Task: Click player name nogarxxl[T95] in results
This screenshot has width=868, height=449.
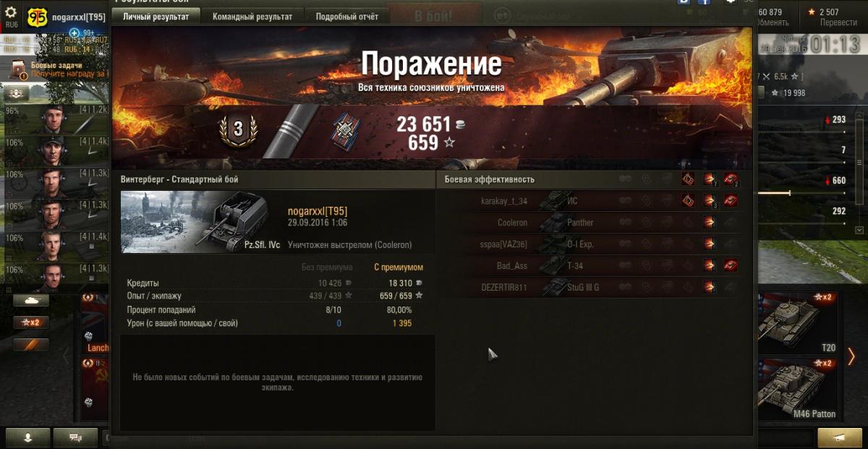Action: 318,211
